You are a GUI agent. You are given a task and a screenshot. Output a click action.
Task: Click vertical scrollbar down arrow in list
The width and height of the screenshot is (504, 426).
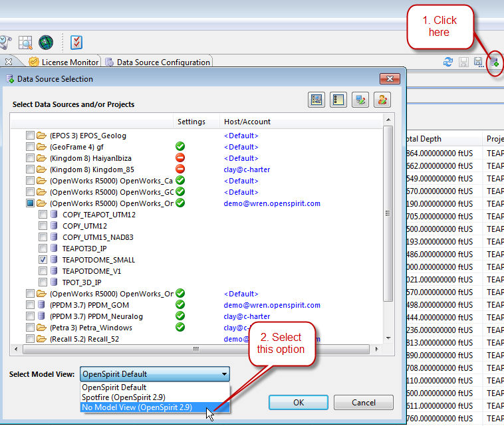pyautogui.click(x=388, y=338)
